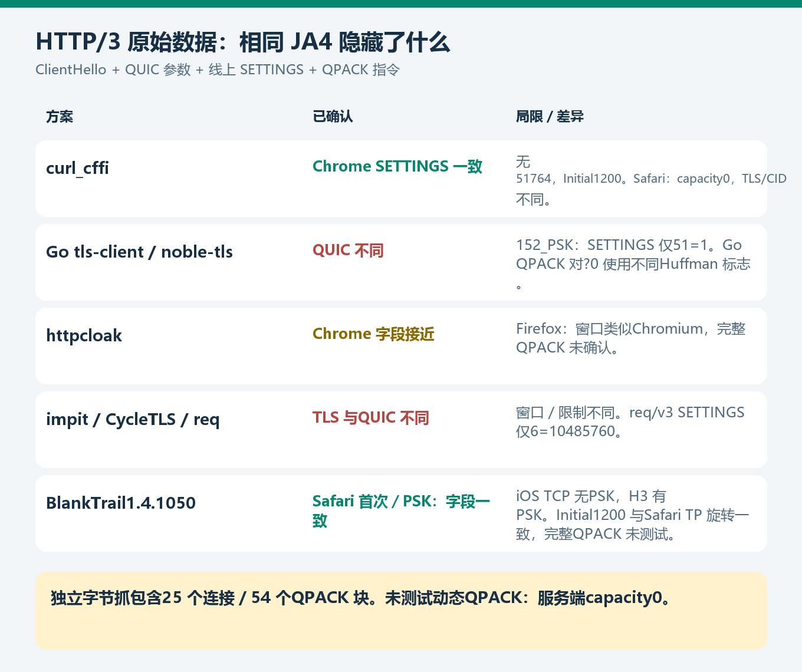Click the 'Chrome 字段接近' status
The width and height of the screenshot is (802, 672).
[373, 334]
